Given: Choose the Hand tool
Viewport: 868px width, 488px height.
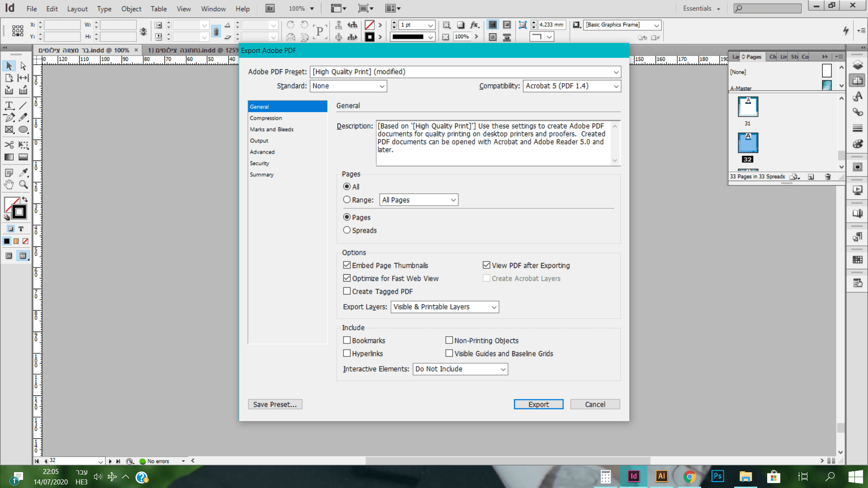Looking at the screenshot, I should [x=9, y=184].
